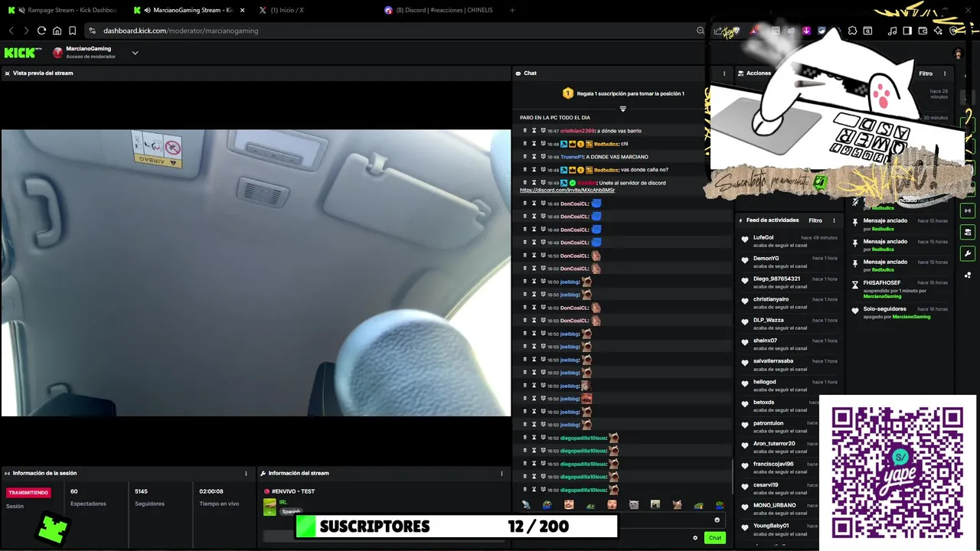The height and width of the screenshot is (551, 980).
Task: Toggle browser sidebar panel icon
Action: [x=907, y=31]
